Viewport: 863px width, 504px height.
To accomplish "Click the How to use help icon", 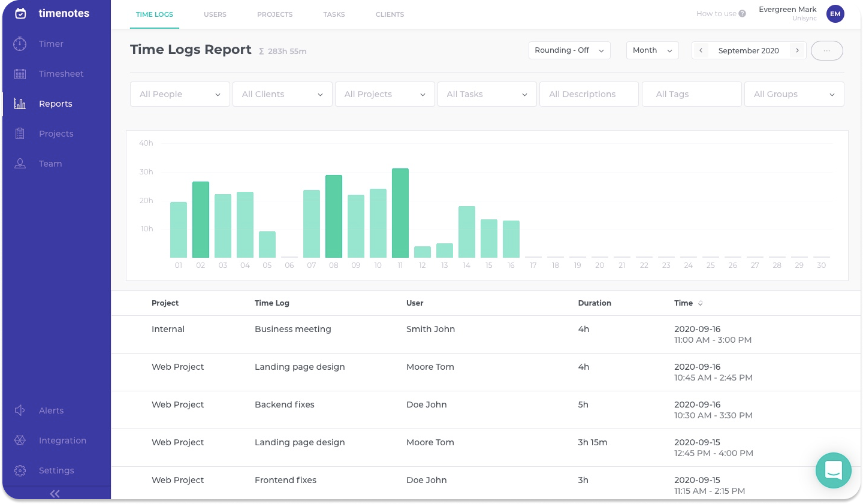I will (x=743, y=14).
